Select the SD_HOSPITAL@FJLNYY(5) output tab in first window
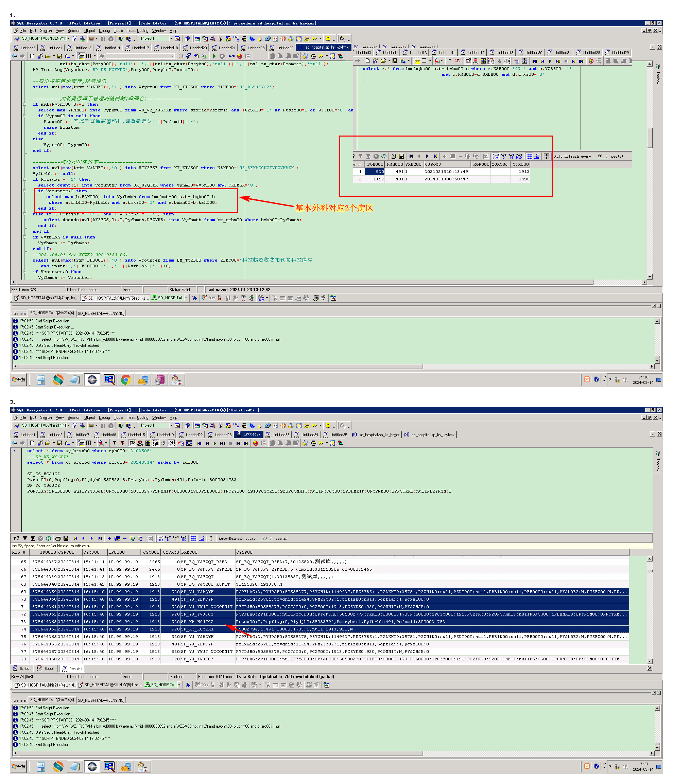Screen dimensions: 673x784 click(101, 313)
